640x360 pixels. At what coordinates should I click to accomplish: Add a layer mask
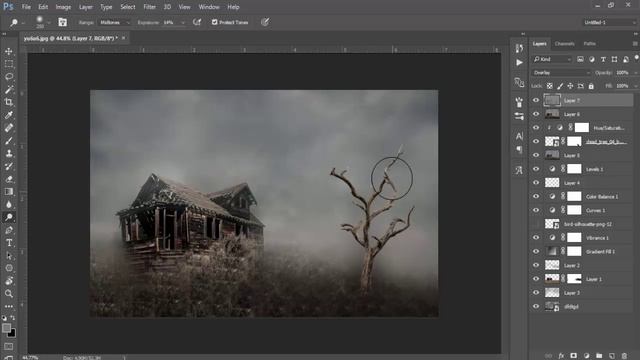(573, 356)
